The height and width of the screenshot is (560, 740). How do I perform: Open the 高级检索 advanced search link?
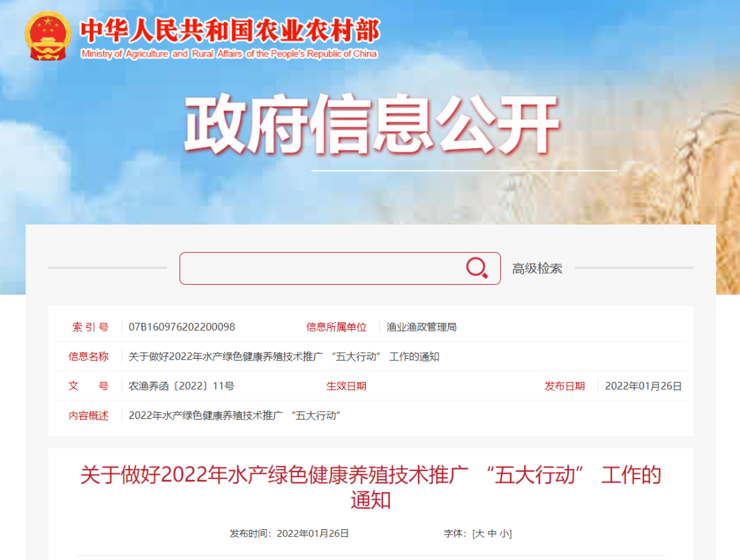537,268
